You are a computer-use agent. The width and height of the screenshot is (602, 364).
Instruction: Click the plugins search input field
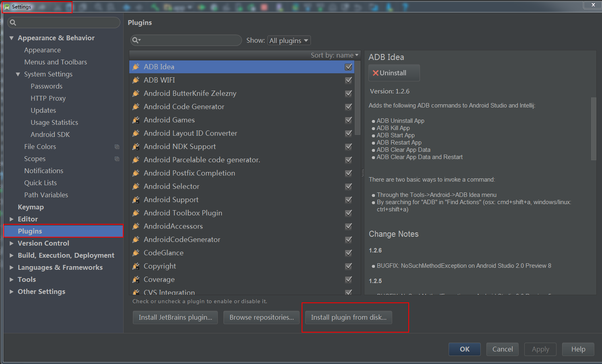186,40
